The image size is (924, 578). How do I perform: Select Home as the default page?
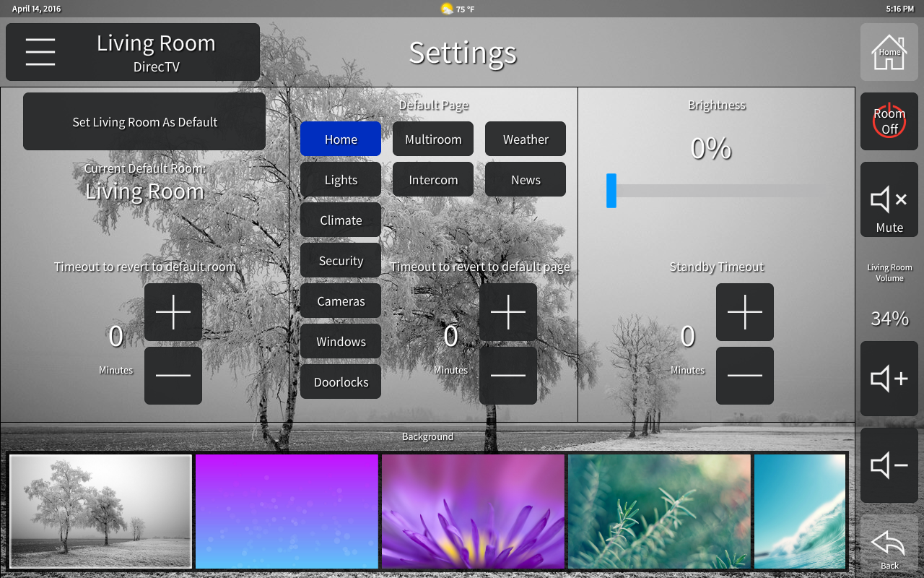coord(341,139)
